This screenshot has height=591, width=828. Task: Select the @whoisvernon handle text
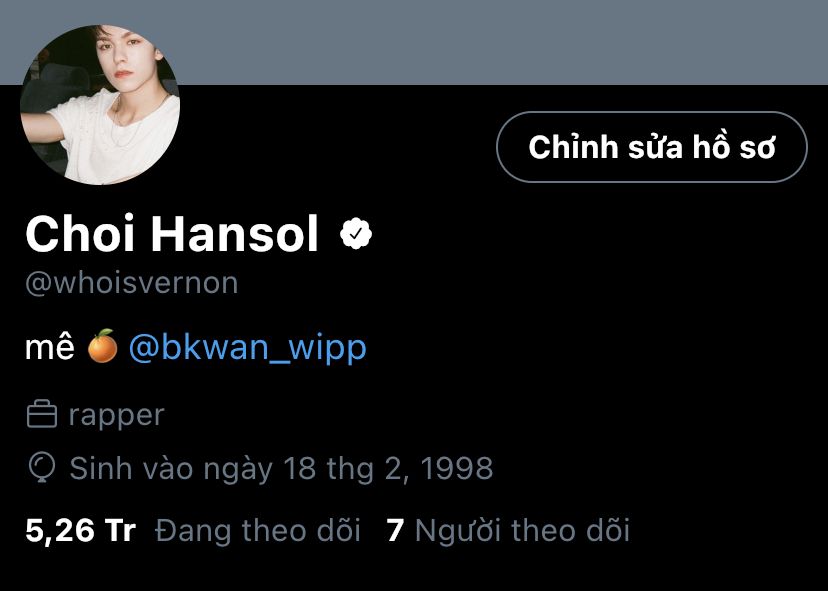[x=131, y=283]
